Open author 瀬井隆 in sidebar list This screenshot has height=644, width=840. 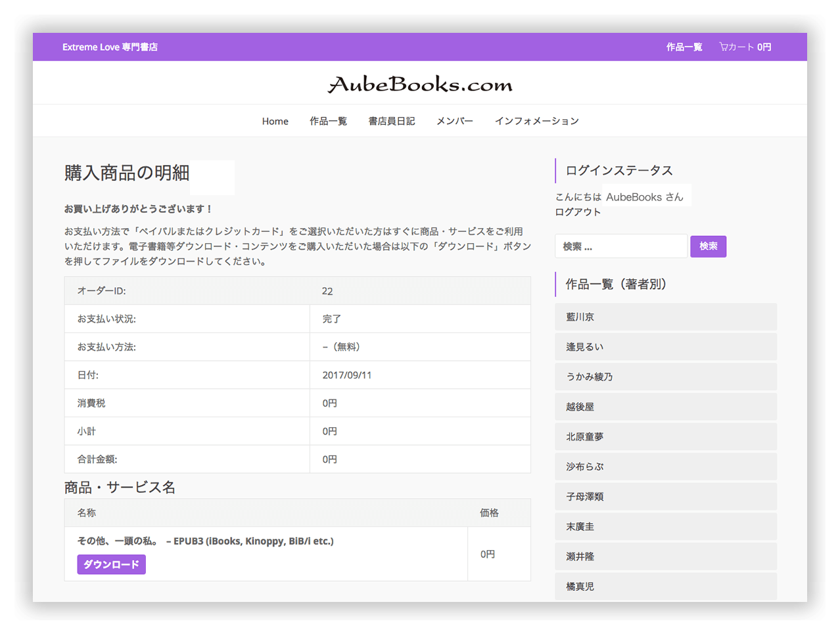(x=666, y=557)
